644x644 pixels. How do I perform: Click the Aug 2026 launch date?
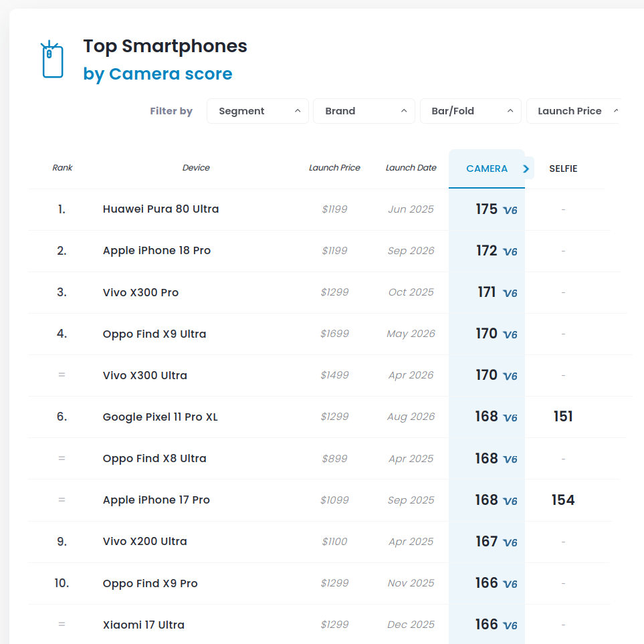[411, 417]
